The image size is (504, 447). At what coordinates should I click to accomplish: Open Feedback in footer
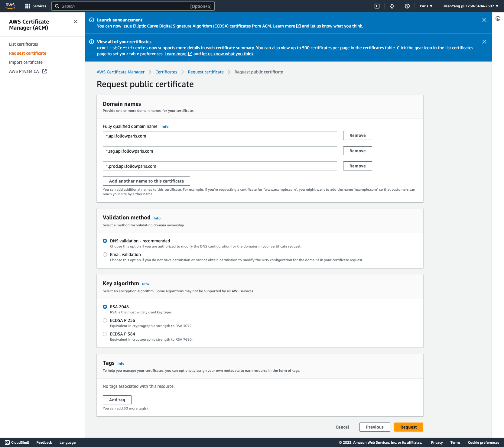pyautogui.click(x=44, y=442)
